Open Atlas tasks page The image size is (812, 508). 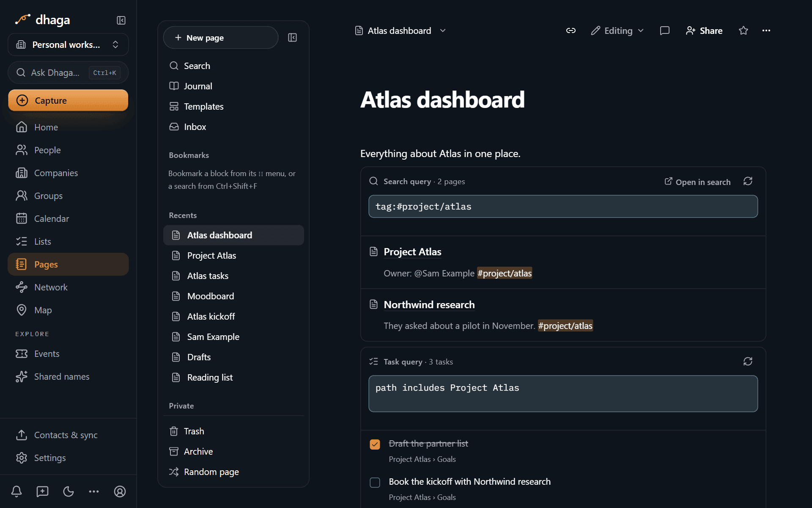pos(233,276)
